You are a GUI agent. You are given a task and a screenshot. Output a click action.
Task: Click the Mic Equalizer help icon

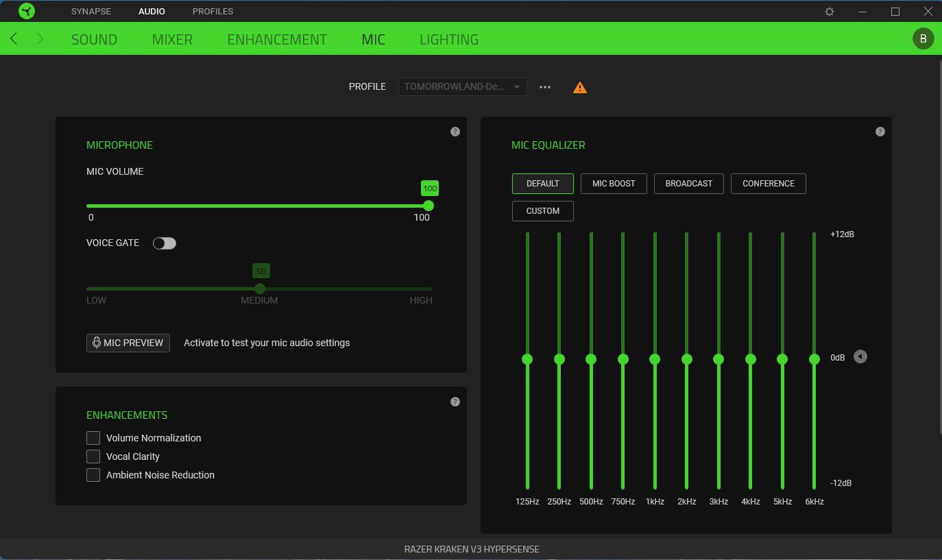coord(880,132)
